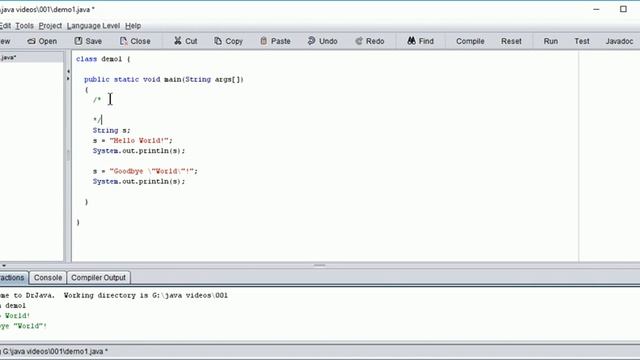Click the Open folder icon
The image size is (640, 360).
(31, 41)
